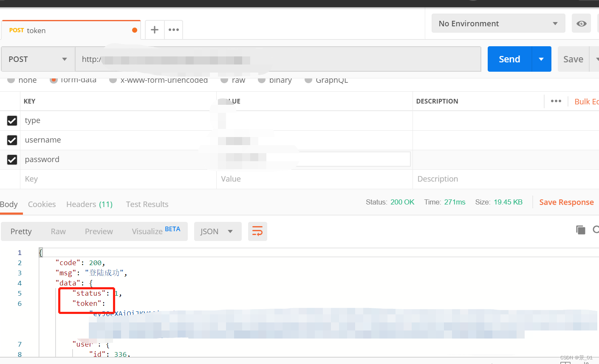Expand the Send button arrow dropdown
Screen dimensions: 599x364
click(x=541, y=59)
